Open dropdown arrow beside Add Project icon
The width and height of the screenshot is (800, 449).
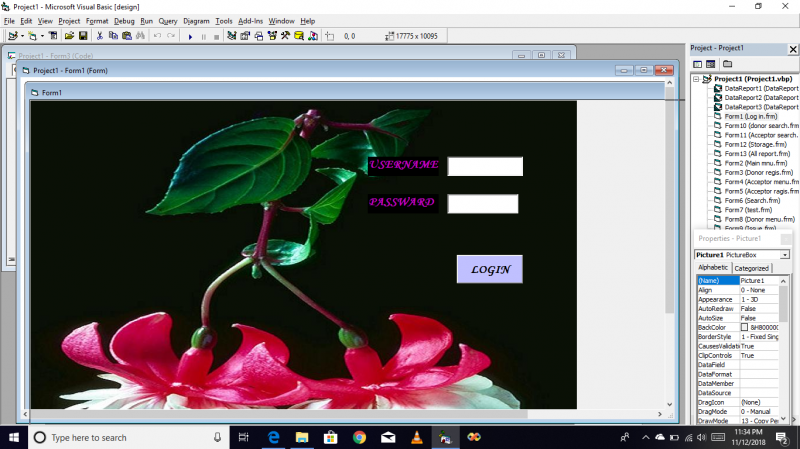coord(22,36)
